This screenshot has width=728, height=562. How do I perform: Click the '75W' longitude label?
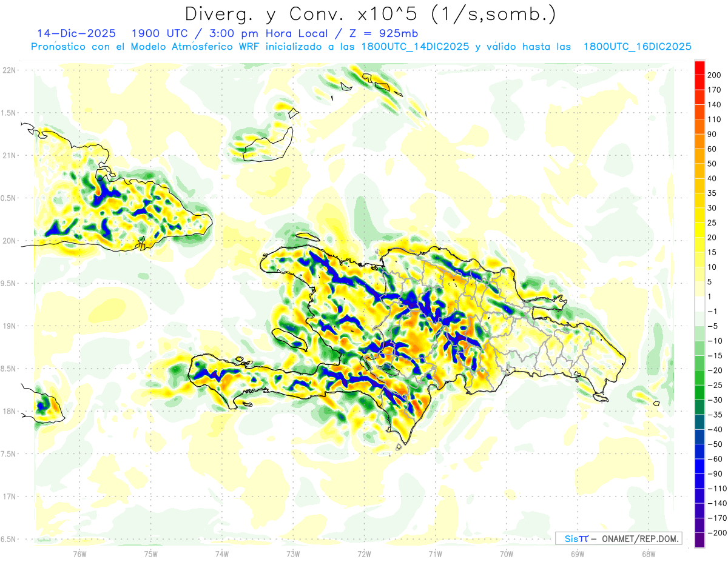(151, 554)
